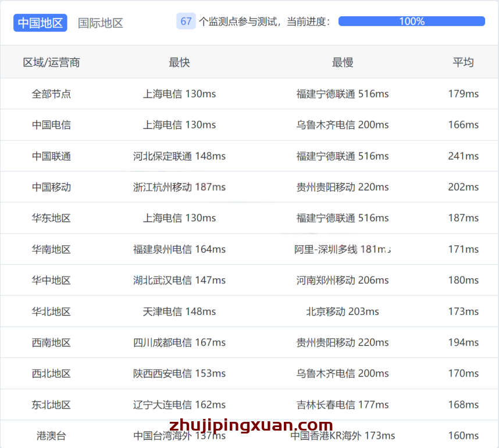The width and height of the screenshot is (499, 448).
Task: Click the 187ms average in 华东地区 row
Action: point(464,218)
